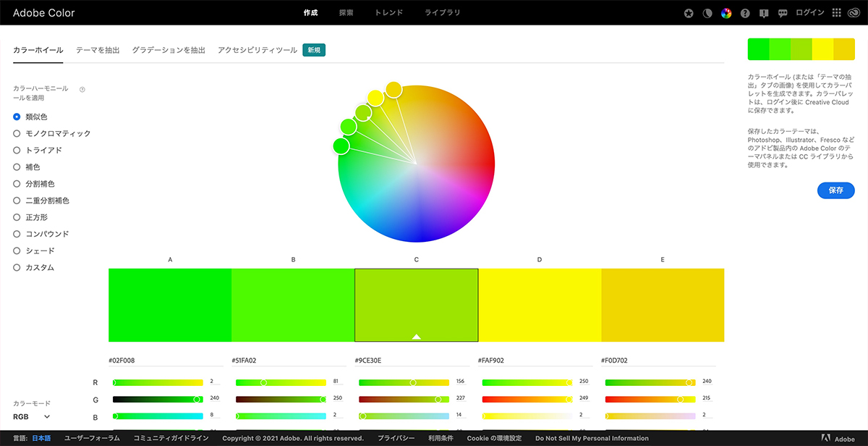Select yellow swatch D in the palette

click(540, 305)
